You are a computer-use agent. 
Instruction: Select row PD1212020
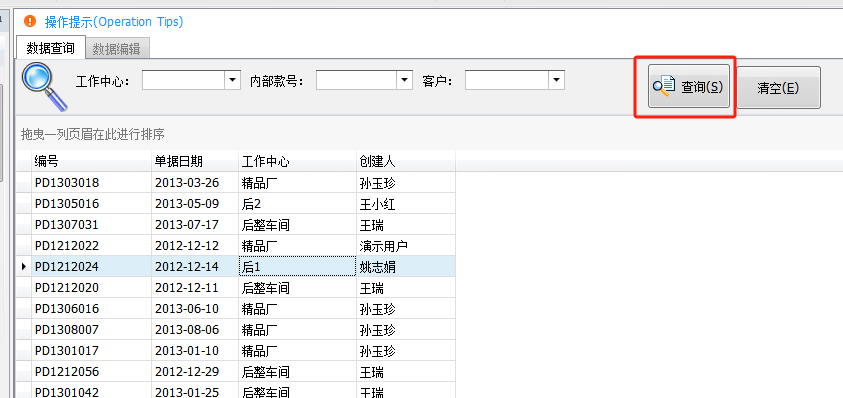coord(235,288)
